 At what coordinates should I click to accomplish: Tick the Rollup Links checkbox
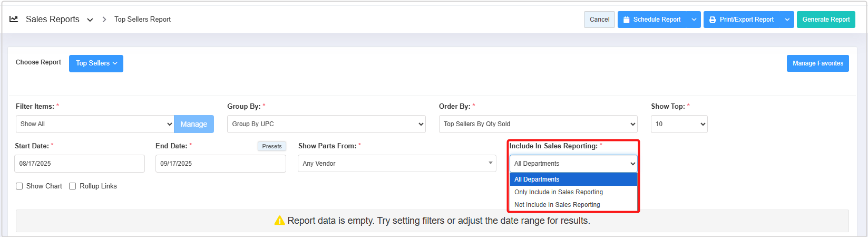coord(73,186)
